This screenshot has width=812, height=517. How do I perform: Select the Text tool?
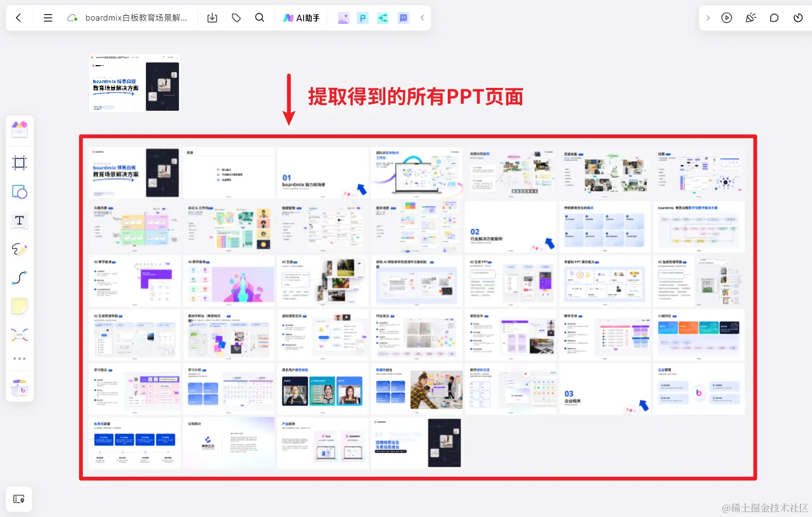(x=20, y=220)
